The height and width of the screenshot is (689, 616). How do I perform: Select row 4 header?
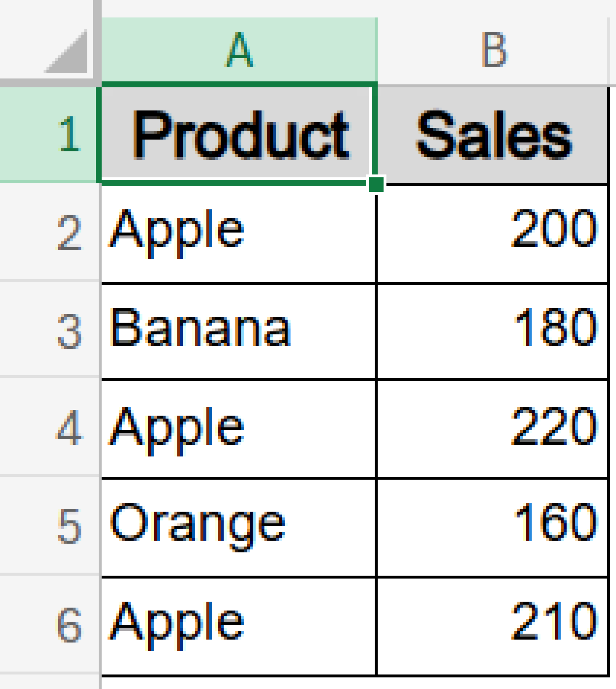pyautogui.click(x=49, y=427)
